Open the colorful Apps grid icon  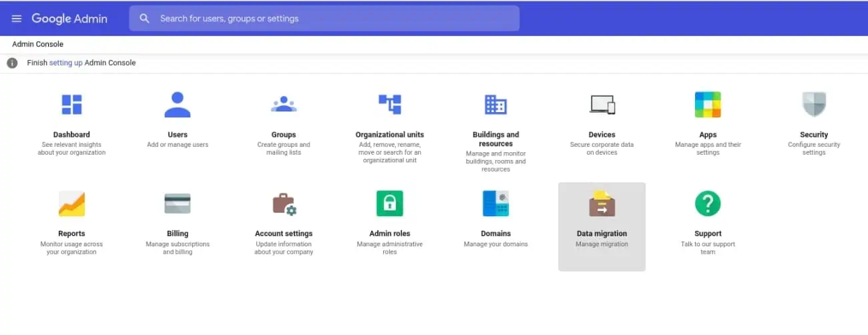click(708, 105)
